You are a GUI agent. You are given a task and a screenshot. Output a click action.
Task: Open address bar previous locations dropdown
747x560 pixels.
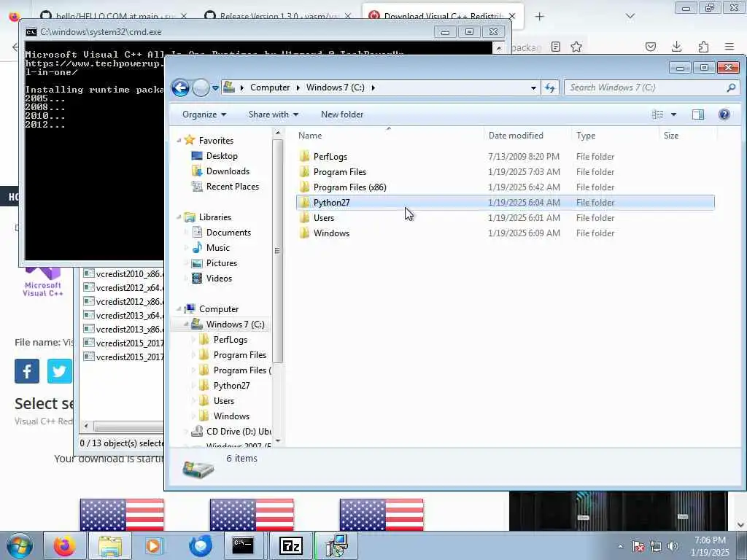(x=533, y=87)
